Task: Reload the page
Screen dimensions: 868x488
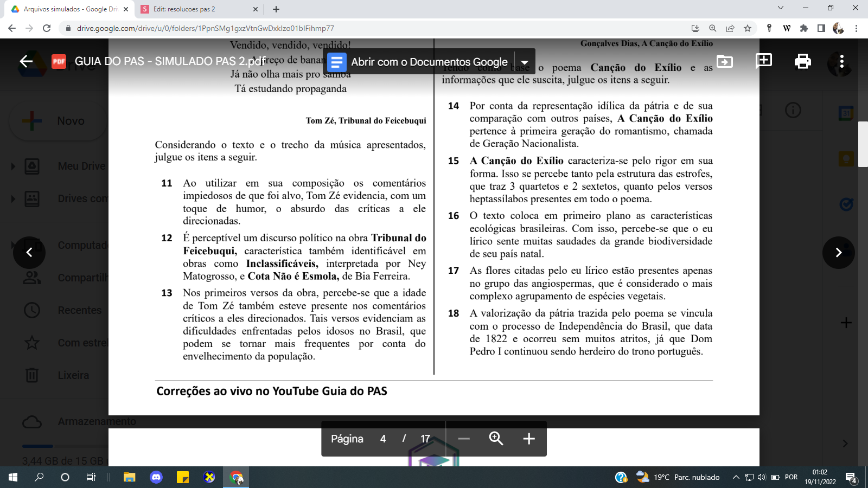Action: 47,28
